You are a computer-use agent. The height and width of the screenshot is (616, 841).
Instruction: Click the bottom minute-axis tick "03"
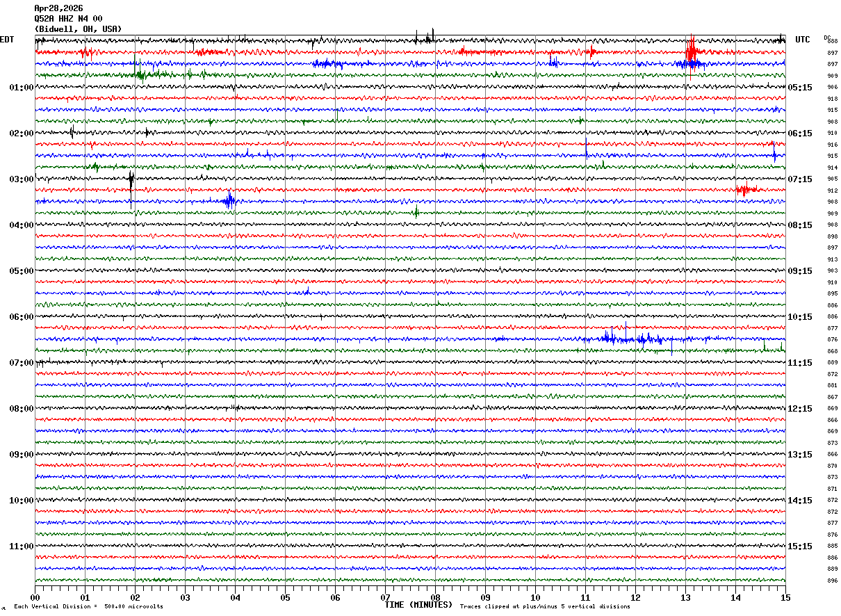tap(185, 597)
